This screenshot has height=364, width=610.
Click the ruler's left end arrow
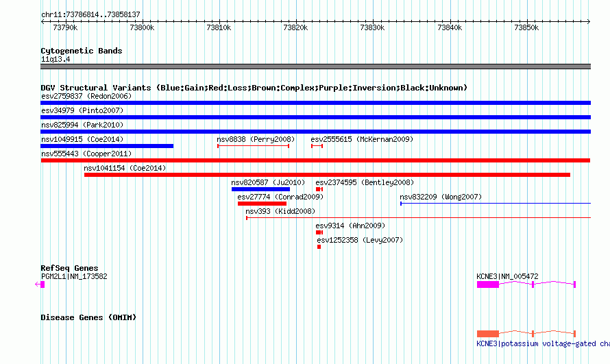coord(42,22)
